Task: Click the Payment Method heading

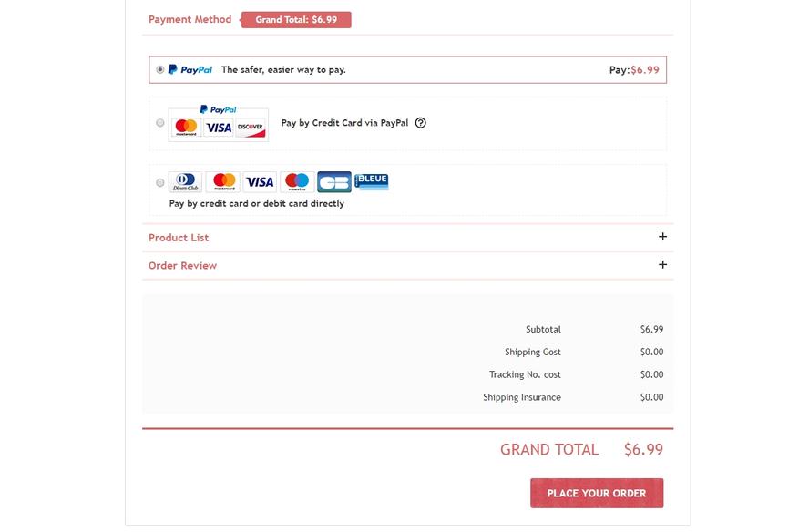Action: [x=190, y=19]
